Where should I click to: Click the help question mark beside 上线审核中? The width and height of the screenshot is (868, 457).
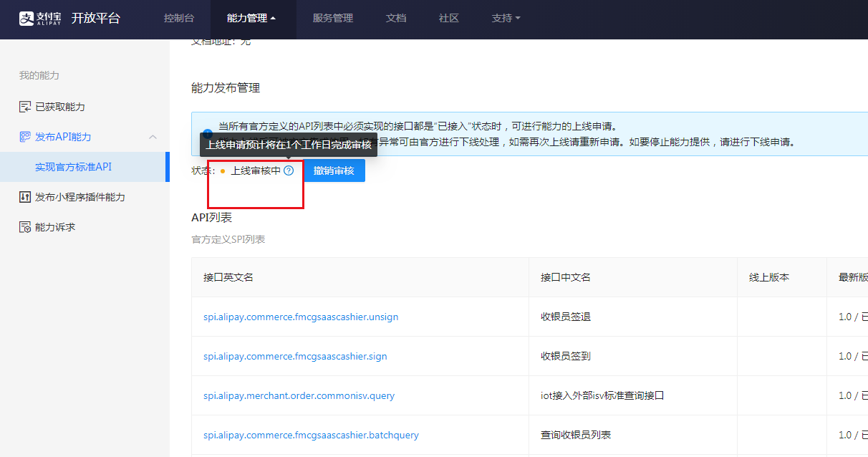(x=289, y=171)
